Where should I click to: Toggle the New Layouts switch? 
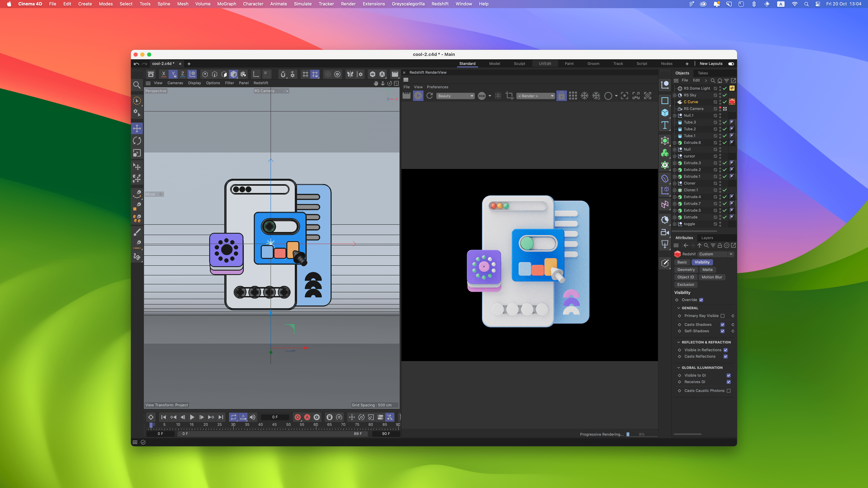731,64
